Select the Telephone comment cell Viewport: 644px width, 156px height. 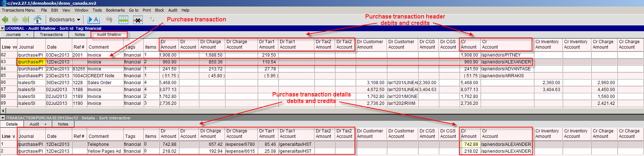[x=105, y=144]
